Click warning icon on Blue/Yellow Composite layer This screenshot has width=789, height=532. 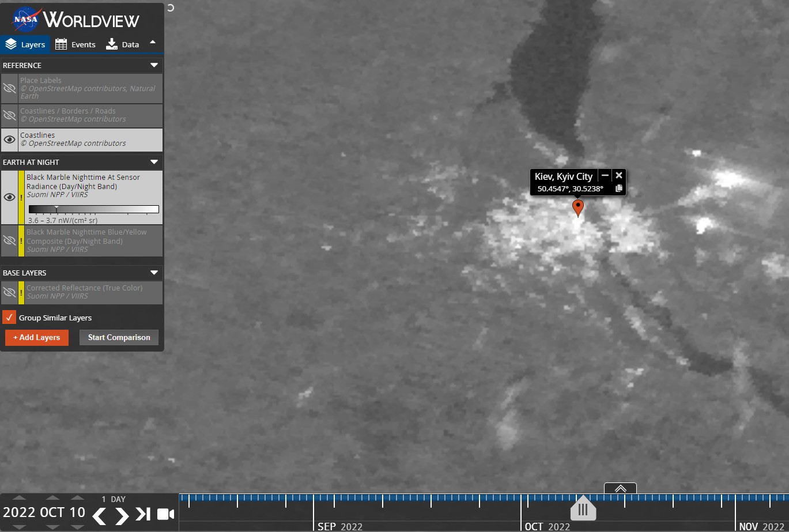(21, 241)
